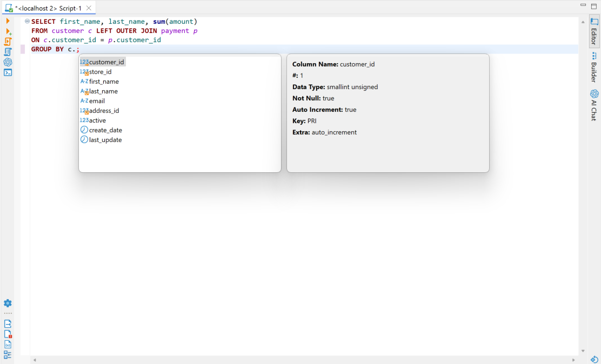Switch to the Builder side tab
This screenshot has width=601, height=364.
[x=594, y=68]
